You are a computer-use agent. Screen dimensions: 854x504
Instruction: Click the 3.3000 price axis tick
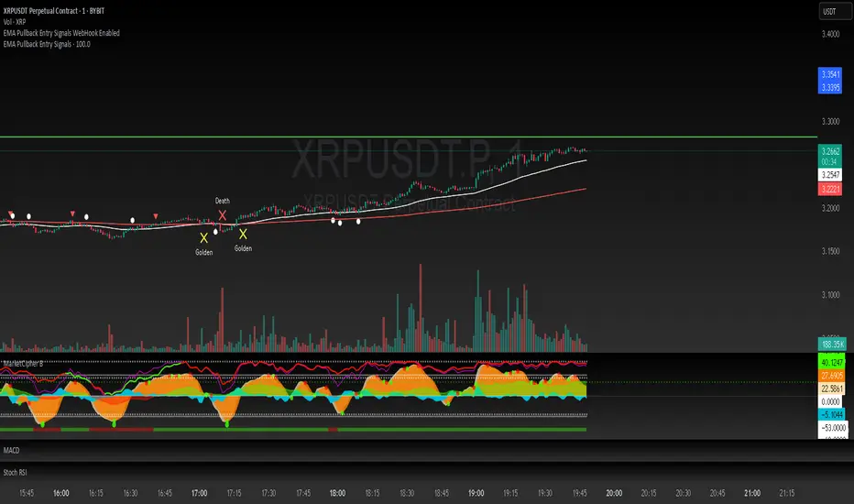pyautogui.click(x=830, y=121)
